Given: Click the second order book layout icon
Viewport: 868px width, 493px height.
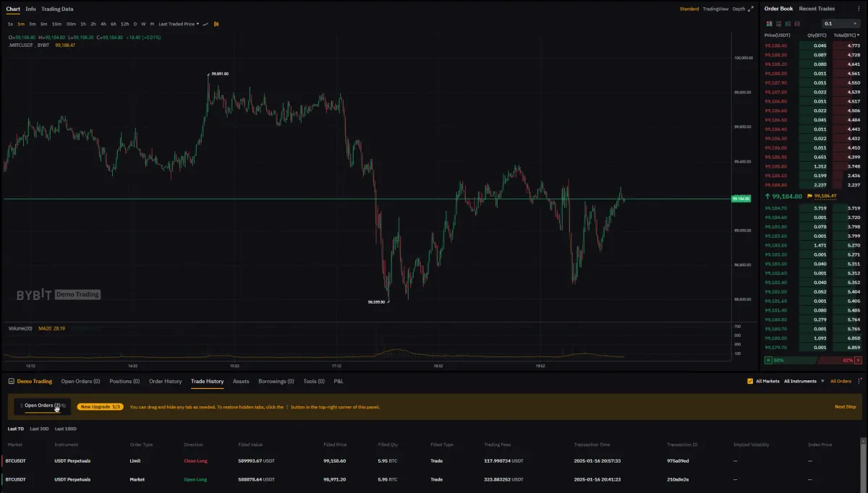Looking at the screenshot, I should pos(778,24).
